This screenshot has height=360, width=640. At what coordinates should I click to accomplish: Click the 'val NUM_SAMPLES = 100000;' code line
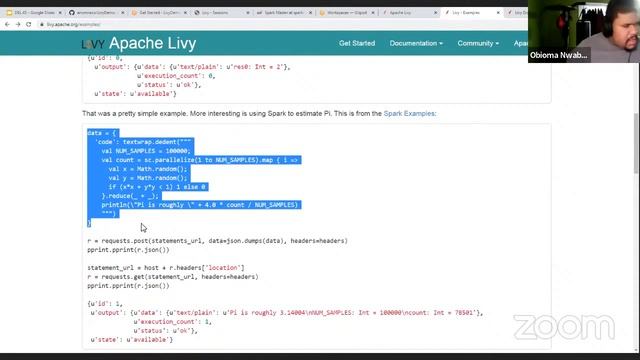146,151
